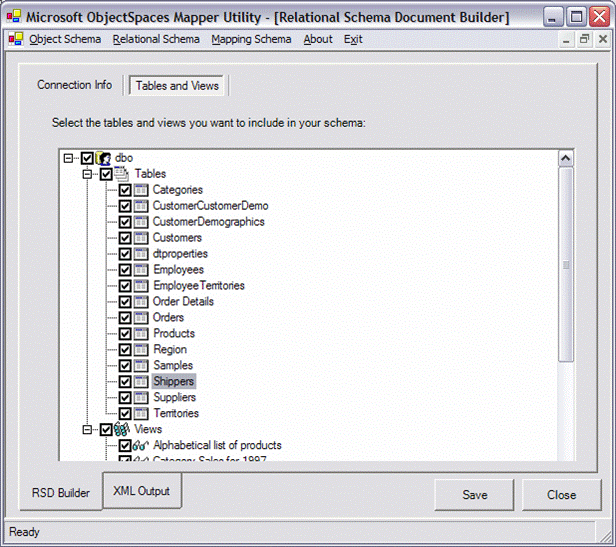
Task: Collapse the Tables tree node
Action: pos(87,174)
